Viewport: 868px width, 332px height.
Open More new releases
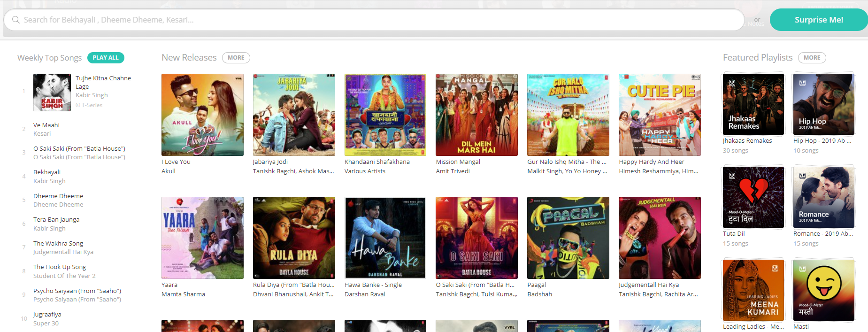[x=236, y=58]
